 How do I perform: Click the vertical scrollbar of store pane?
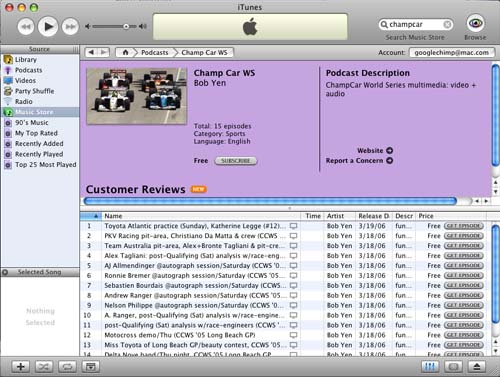pos(495,115)
